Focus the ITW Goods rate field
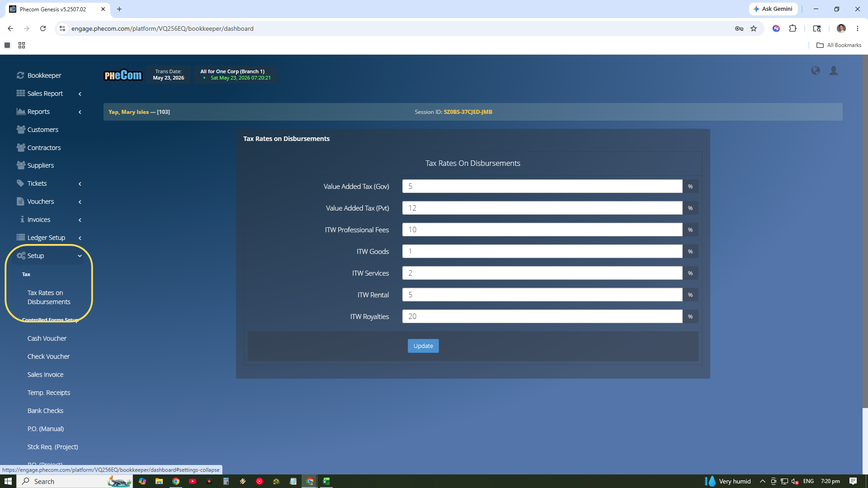 (542, 251)
